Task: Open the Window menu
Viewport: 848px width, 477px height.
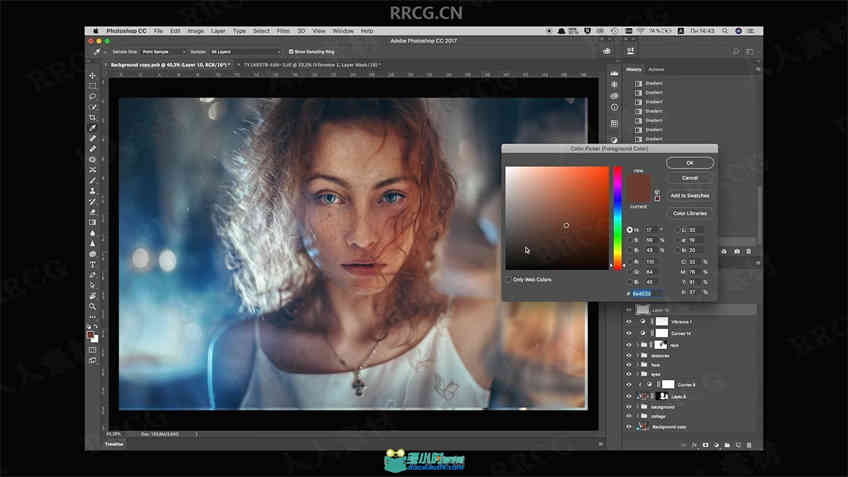Action: [x=343, y=31]
